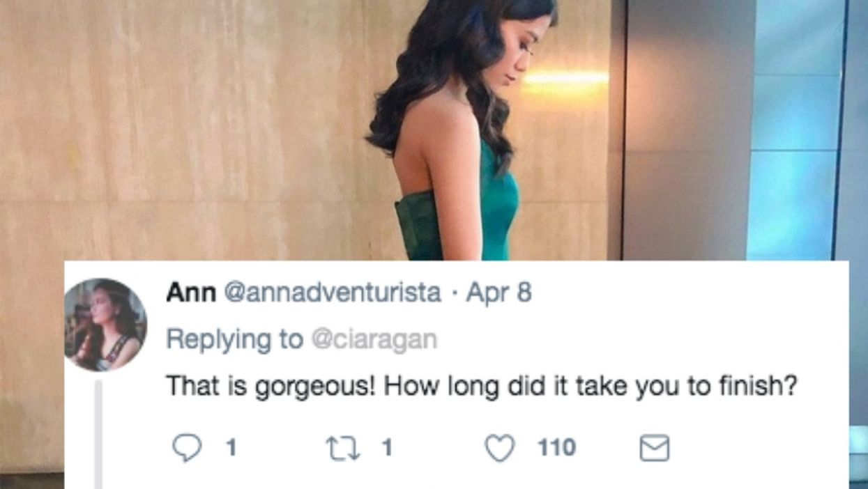The image size is (868, 489).
Task: Click the display name "Ann"
Action: (x=190, y=293)
